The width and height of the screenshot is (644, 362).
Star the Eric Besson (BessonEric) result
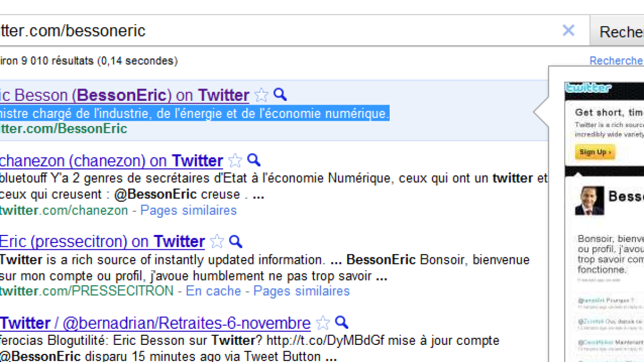point(261,95)
